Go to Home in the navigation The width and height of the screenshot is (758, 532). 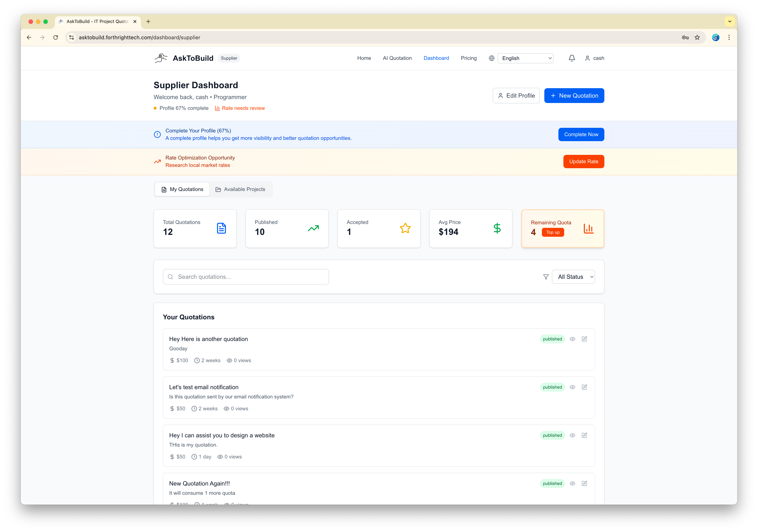[364, 58]
